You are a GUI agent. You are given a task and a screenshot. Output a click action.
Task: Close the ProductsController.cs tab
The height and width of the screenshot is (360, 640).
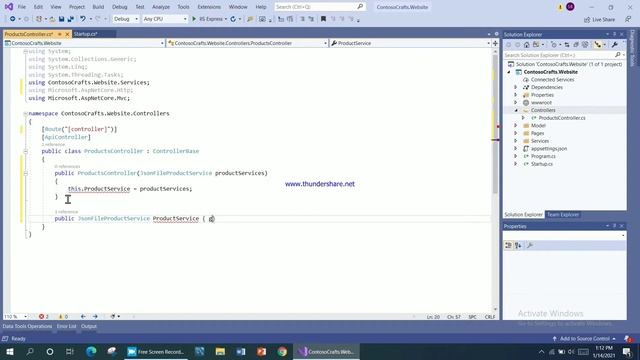(x=67, y=34)
